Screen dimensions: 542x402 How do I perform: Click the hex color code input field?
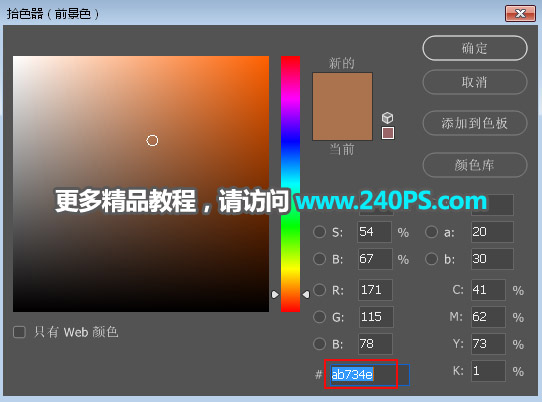point(370,375)
